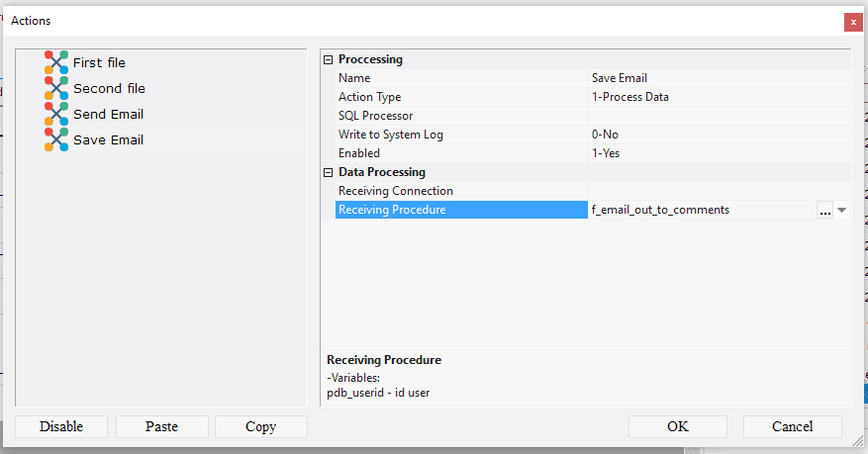
Task: Collapse the Data Processing section
Action: click(x=329, y=172)
